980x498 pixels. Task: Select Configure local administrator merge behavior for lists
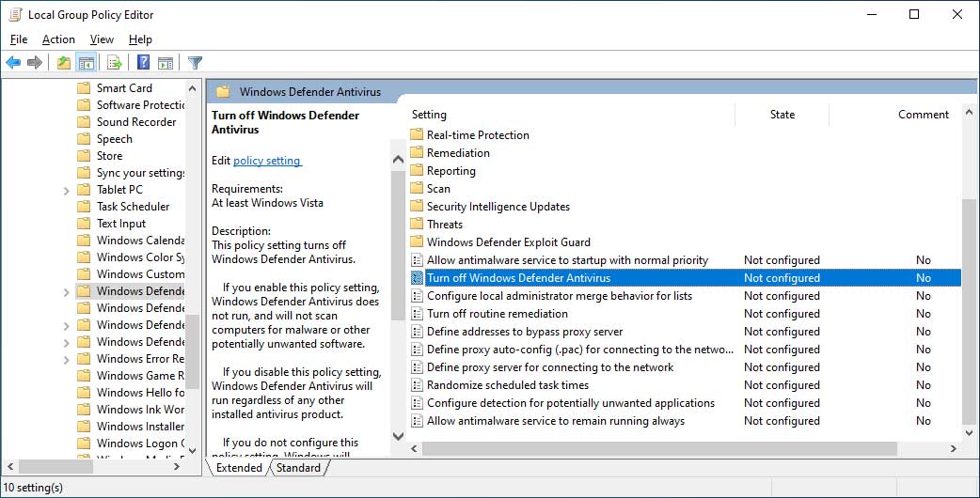(685, 296)
